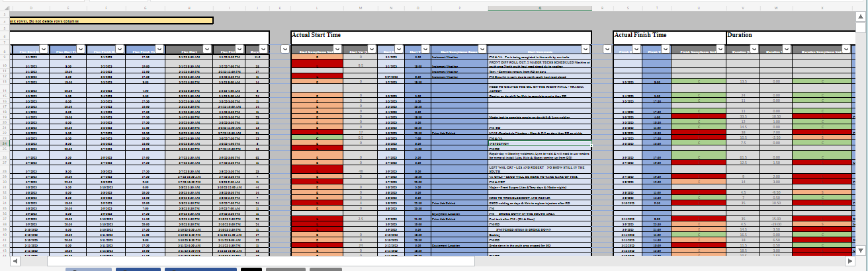This screenshot has height=271, width=868.
Task: Open filter on blank column before Start Compliance Code
Action: (284, 49)
